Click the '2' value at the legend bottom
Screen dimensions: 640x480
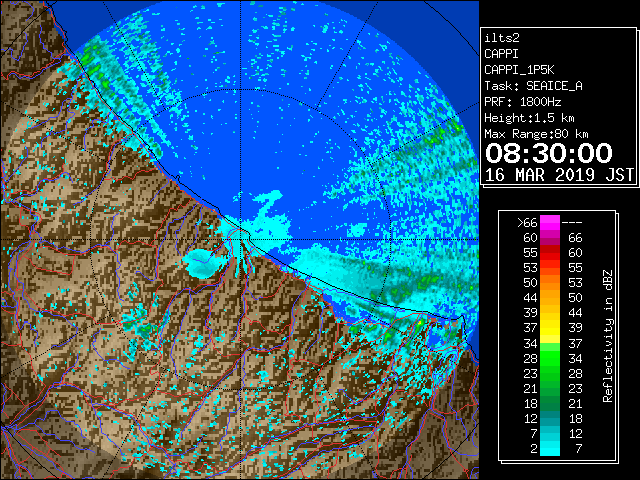click(533, 449)
